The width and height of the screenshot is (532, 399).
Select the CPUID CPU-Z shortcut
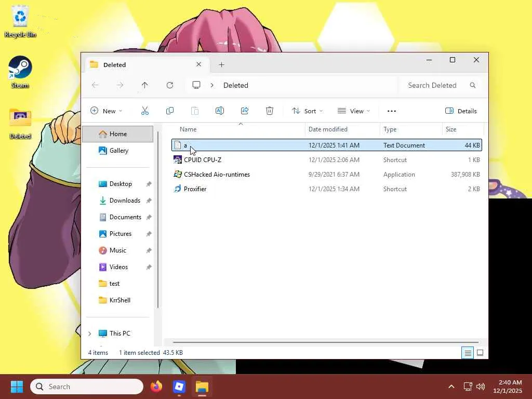(327, 160)
